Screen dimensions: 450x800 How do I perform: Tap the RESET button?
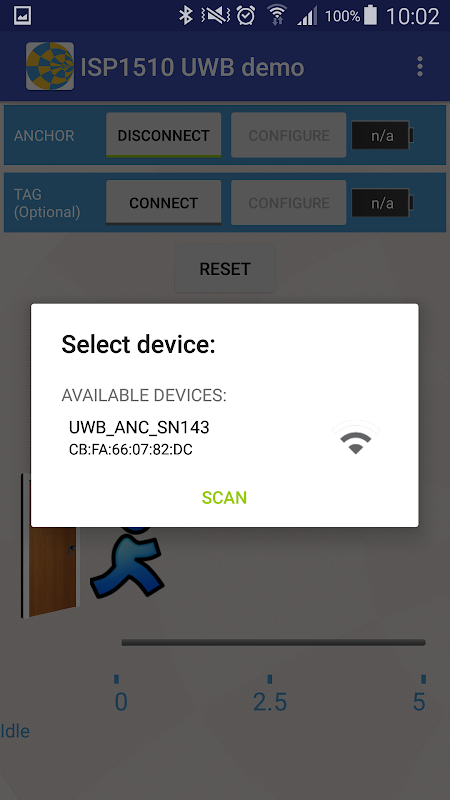(x=225, y=269)
